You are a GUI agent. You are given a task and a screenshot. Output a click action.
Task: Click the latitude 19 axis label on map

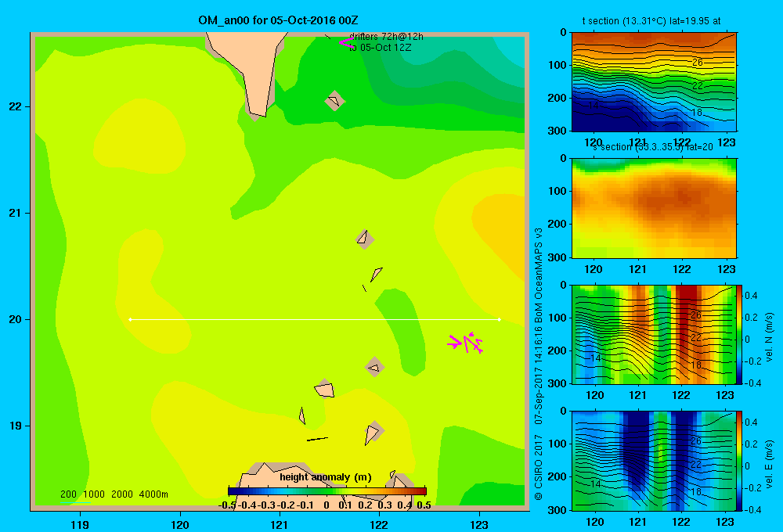[16, 426]
